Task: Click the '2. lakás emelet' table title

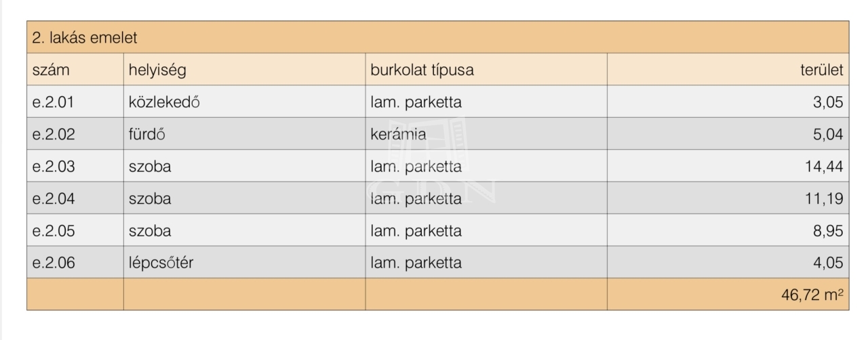Action: pos(84,38)
